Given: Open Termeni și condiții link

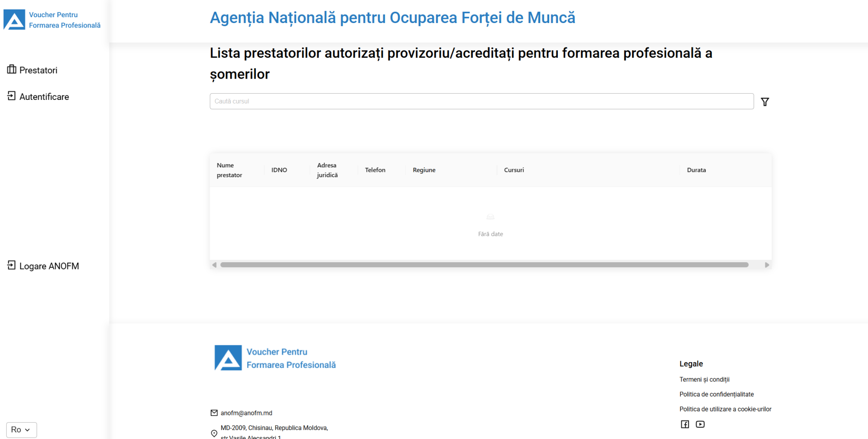Looking at the screenshot, I should pos(704,379).
